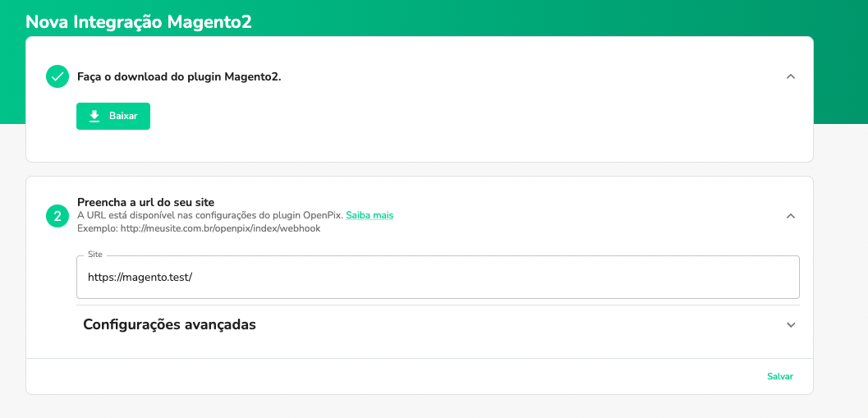Click the example webhook URL text
Image resolution: width=868 pixels, height=418 pixels.
[x=199, y=228]
